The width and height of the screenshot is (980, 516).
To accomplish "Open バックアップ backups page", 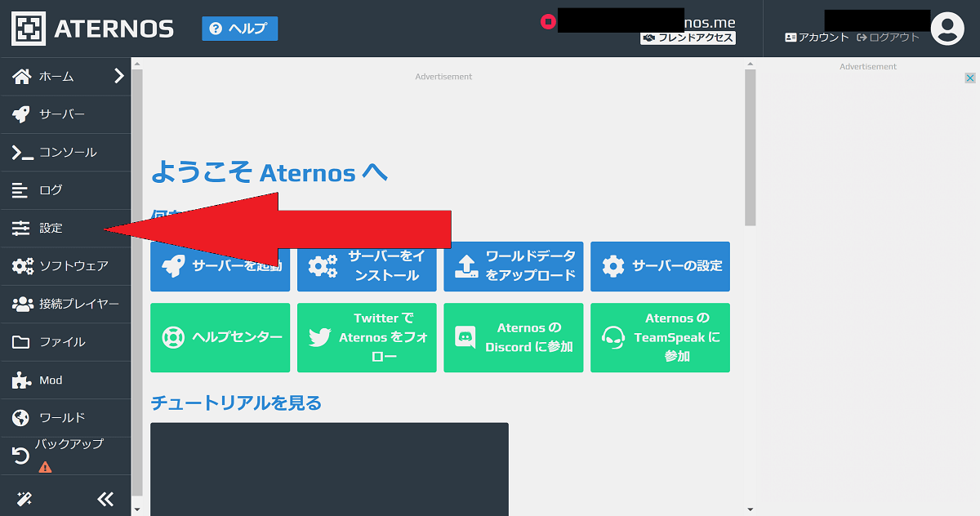I will point(65,456).
